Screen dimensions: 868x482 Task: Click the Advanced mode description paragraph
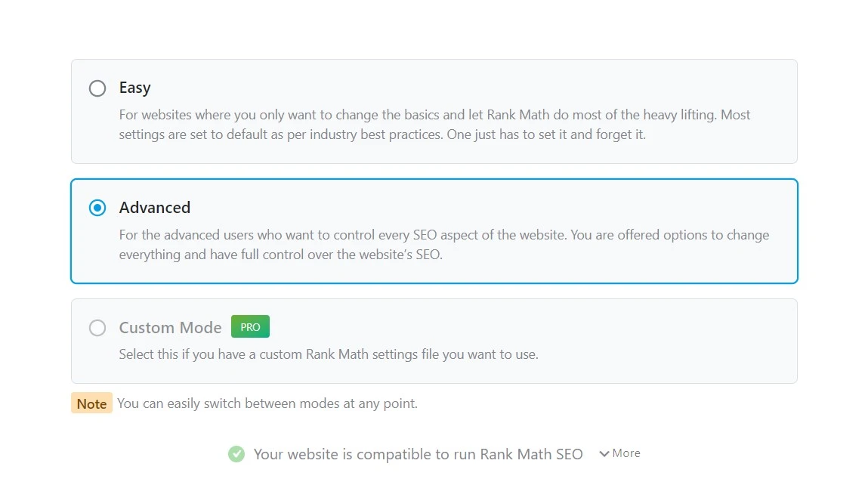pyautogui.click(x=443, y=245)
